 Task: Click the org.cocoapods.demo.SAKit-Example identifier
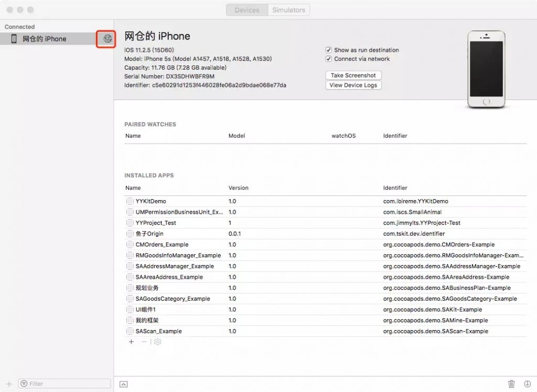point(433,310)
